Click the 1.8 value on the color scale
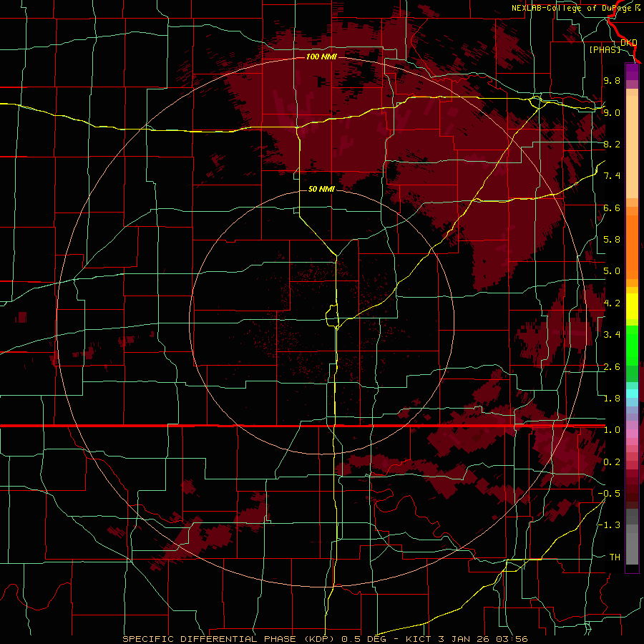The width and height of the screenshot is (644, 644). 612,399
